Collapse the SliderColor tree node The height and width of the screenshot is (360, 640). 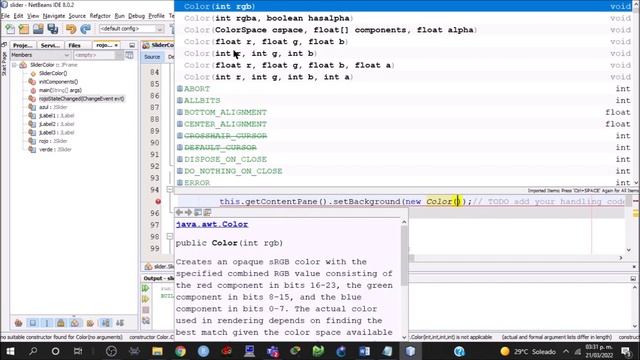point(14,65)
